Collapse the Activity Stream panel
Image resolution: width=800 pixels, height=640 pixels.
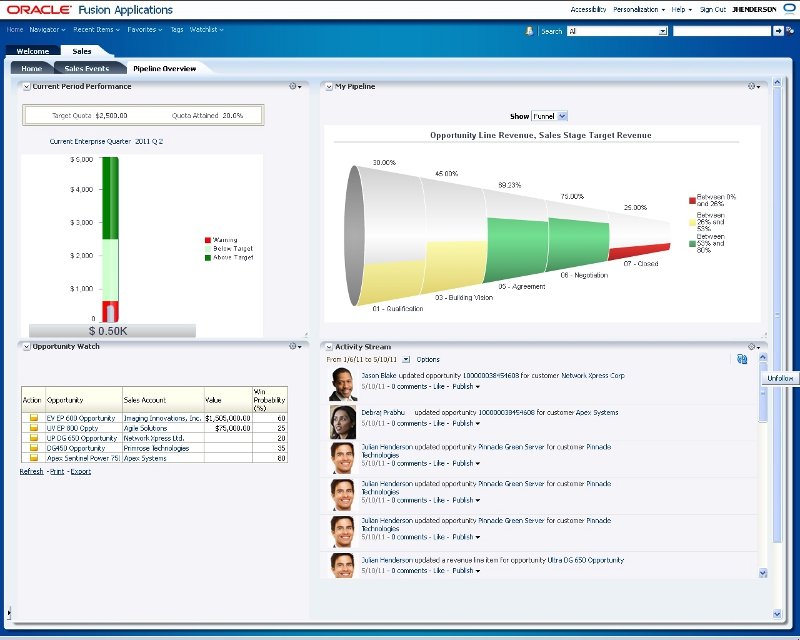(329, 347)
